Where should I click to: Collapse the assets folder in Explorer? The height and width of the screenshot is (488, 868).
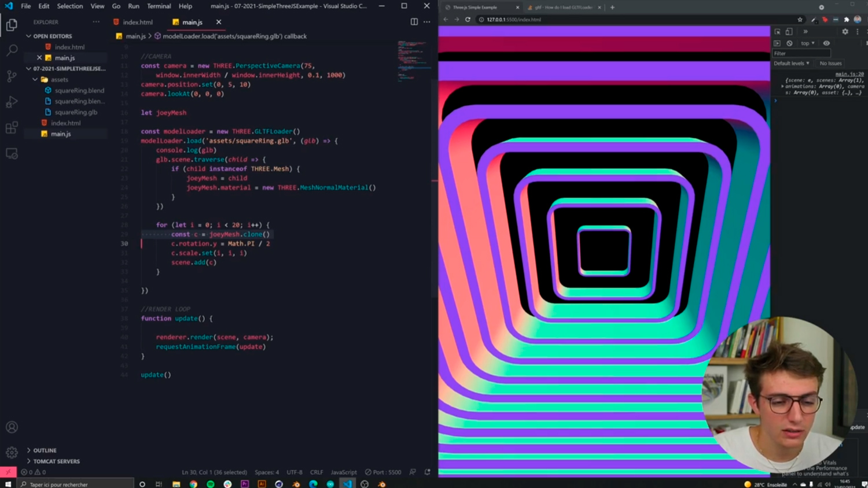35,79
